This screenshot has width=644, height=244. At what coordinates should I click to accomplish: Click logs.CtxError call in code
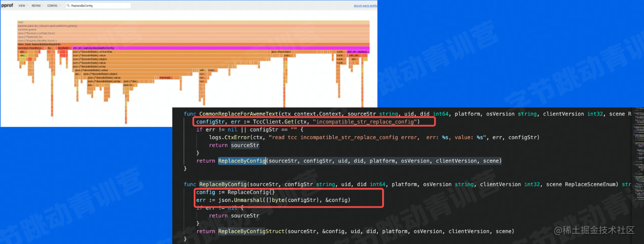tap(235, 137)
